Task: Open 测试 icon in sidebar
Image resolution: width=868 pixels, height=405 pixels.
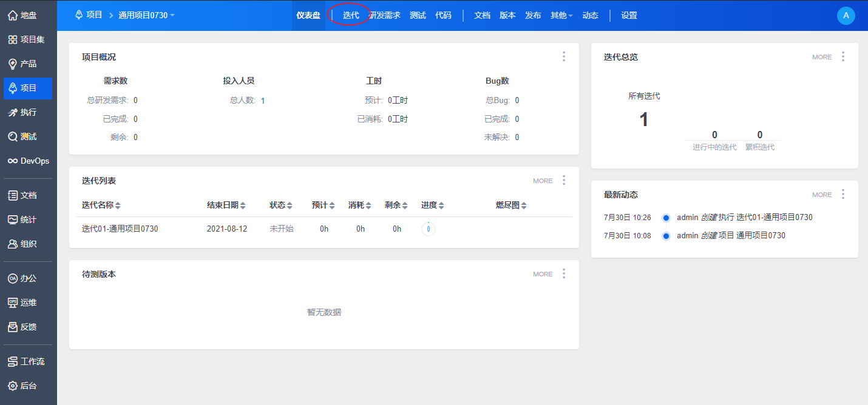Action: click(x=12, y=137)
